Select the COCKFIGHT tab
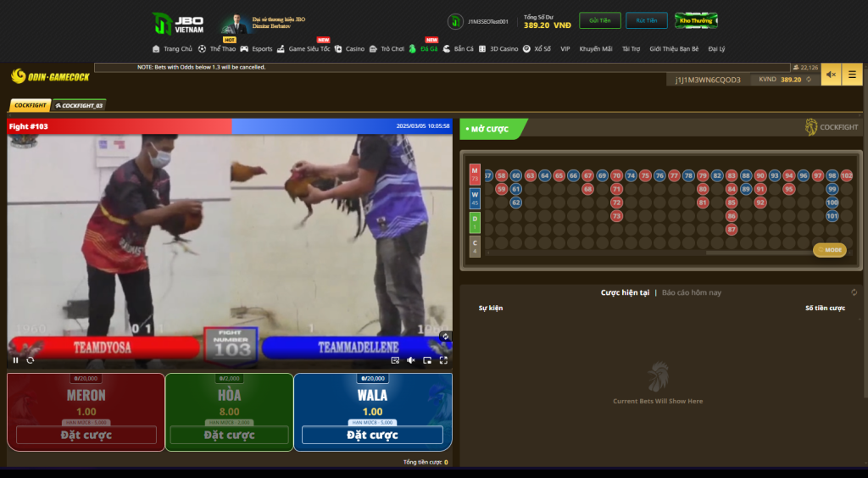Viewport: 868px width, 478px height. pyautogui.click(x=30, y=106)
